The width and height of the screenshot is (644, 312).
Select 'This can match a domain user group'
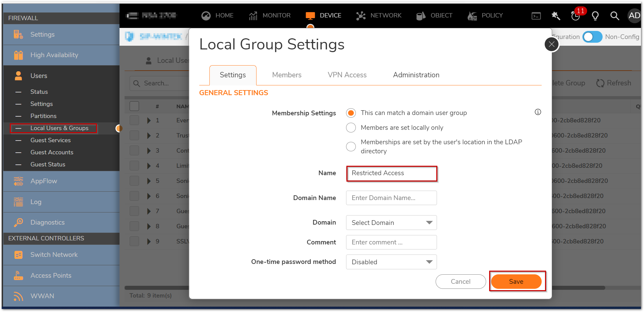351,113
